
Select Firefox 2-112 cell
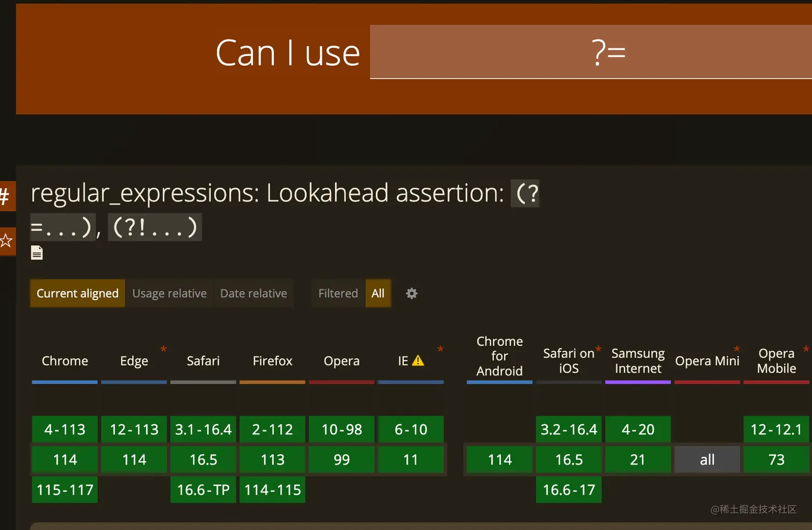272,430
